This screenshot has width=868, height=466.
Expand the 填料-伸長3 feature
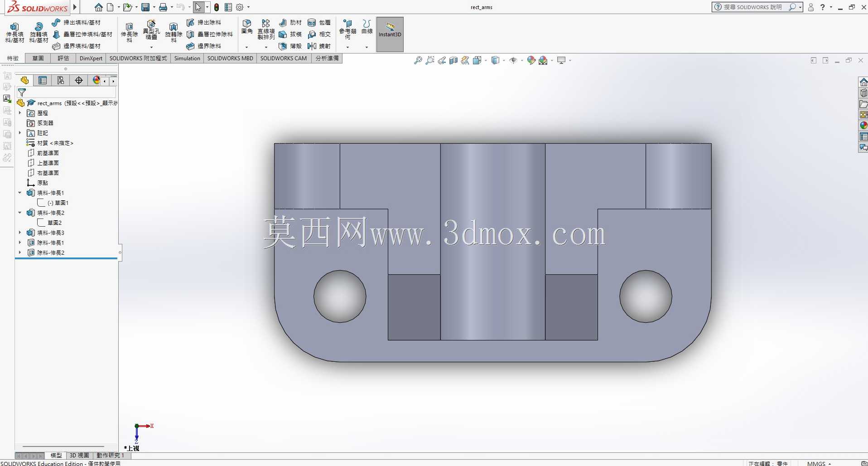coord(20,233)
